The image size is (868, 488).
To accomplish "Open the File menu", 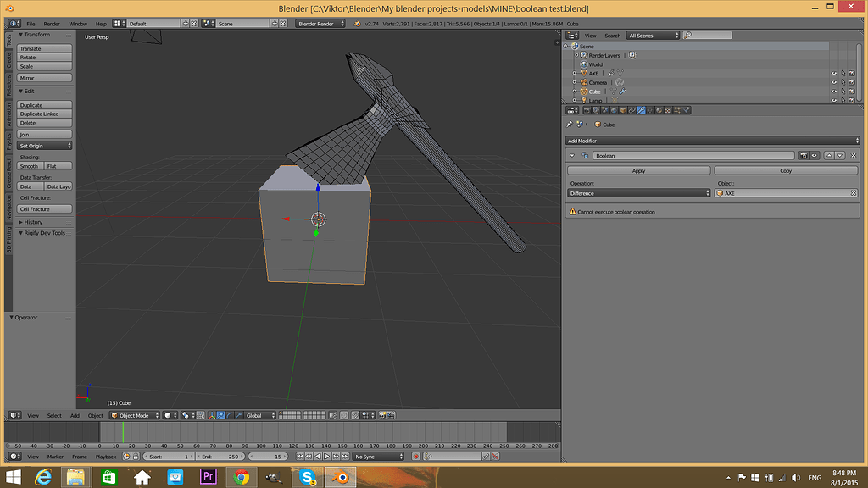I will [x=31, y=24].
